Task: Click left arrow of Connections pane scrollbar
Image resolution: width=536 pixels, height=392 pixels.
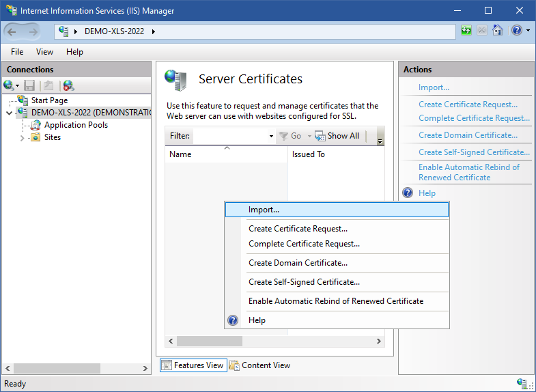Action: pos(8,368)
